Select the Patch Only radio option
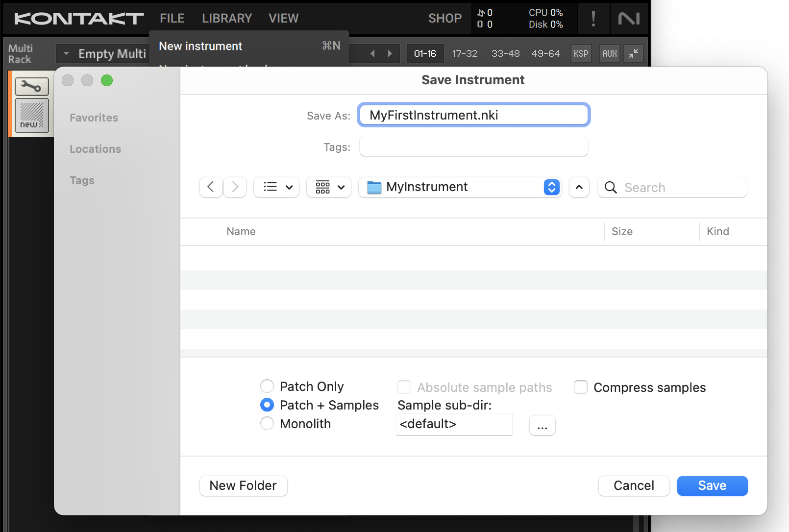Screen dimensions: 789x532 [x=267, y=386]
